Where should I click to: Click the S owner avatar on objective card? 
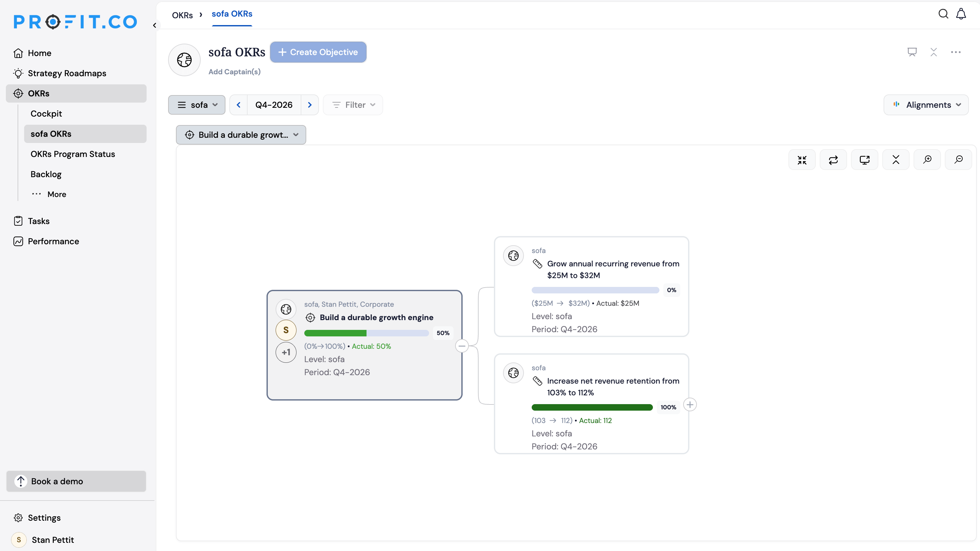286,330
